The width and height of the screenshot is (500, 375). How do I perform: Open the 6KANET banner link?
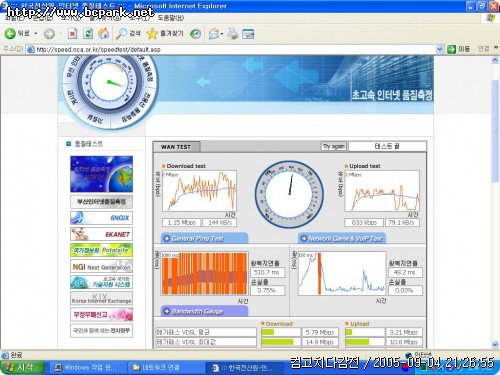click(x=101, y=234)
